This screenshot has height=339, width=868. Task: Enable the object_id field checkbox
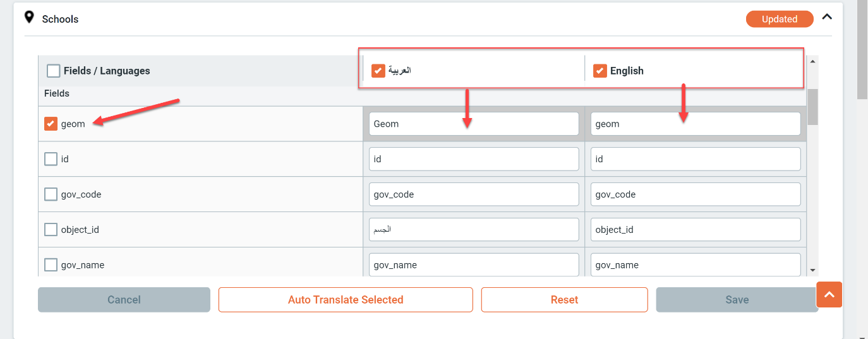tap(51, 230)
